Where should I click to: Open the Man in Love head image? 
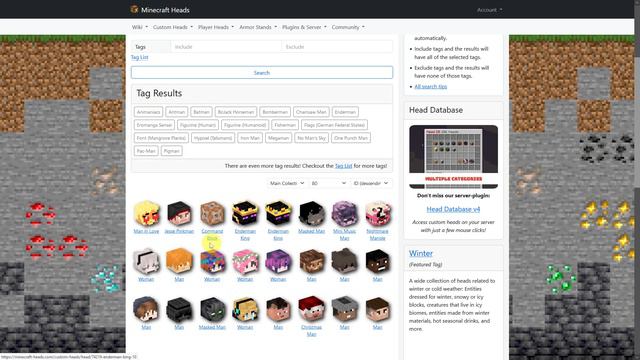tap(146, 213)
